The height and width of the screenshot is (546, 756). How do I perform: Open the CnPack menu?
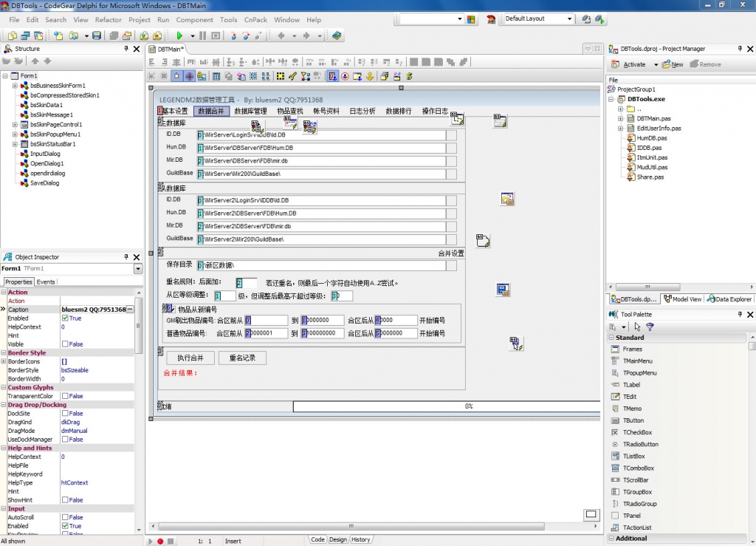point(255,20)
